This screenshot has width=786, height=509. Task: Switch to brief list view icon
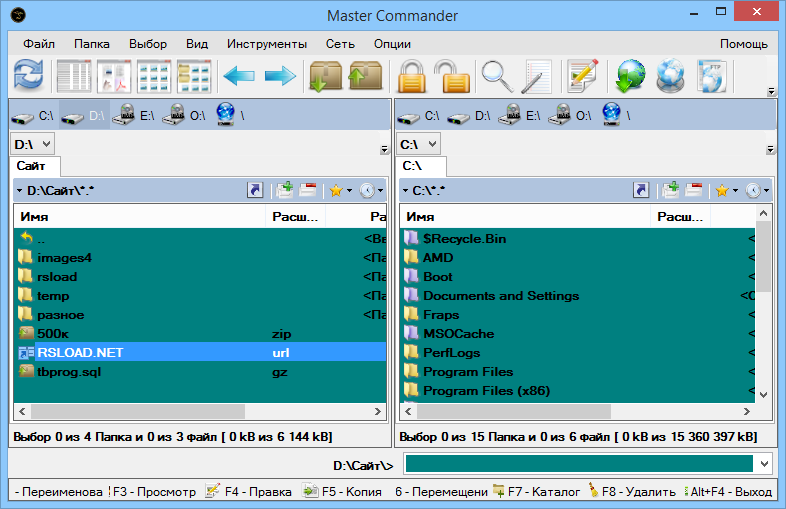click(74, 76)
